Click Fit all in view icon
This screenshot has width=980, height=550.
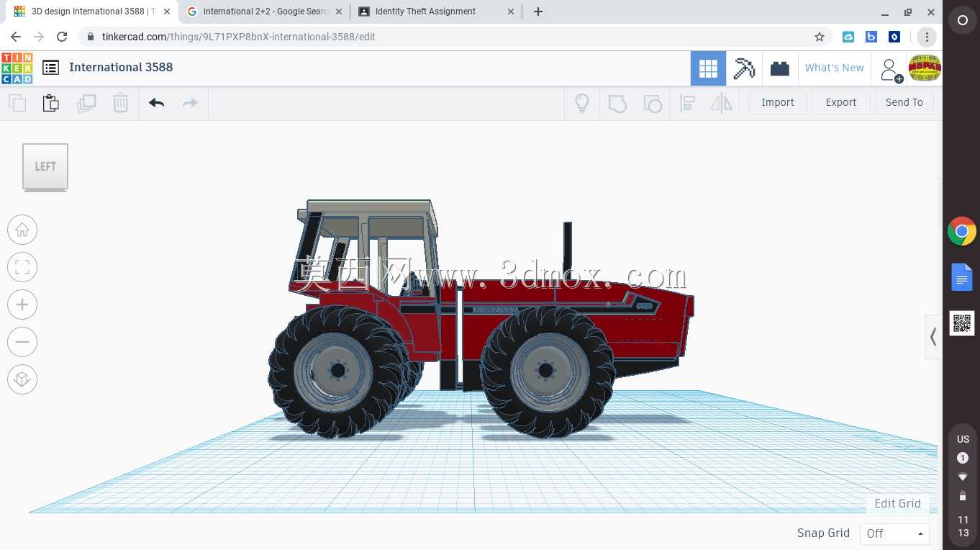[x=22, y=267]
